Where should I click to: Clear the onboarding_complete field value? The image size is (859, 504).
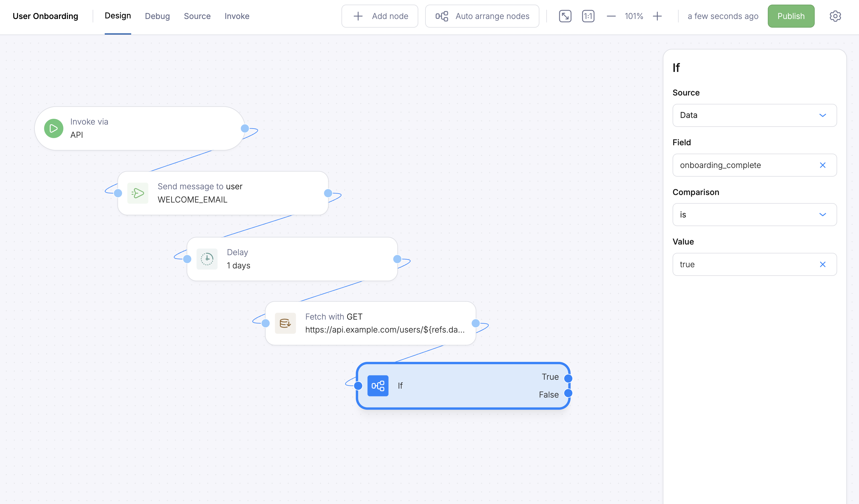[x=822, y=165]
